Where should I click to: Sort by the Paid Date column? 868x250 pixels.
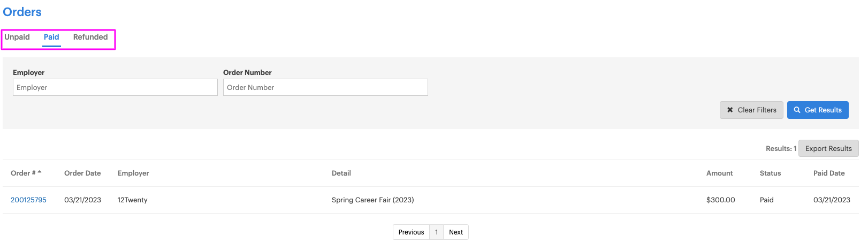pos(829,173)
